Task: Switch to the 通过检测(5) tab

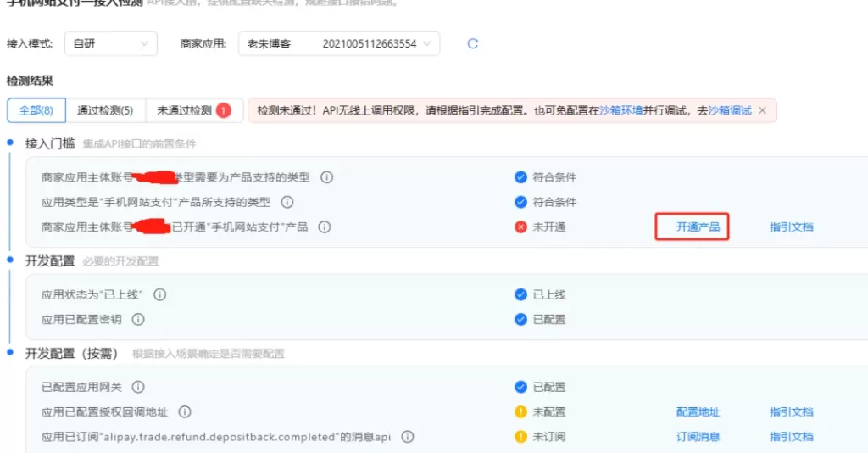Action: [105, 110]
